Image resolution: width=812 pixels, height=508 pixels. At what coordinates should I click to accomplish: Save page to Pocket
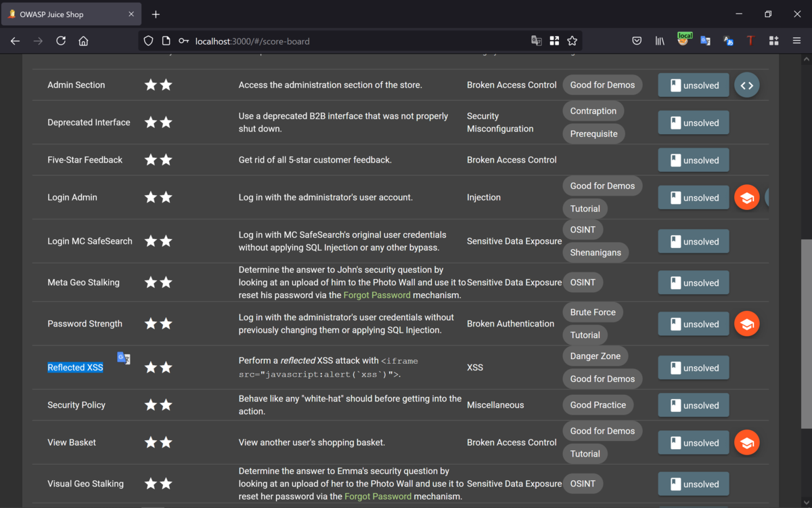point(637,41)
